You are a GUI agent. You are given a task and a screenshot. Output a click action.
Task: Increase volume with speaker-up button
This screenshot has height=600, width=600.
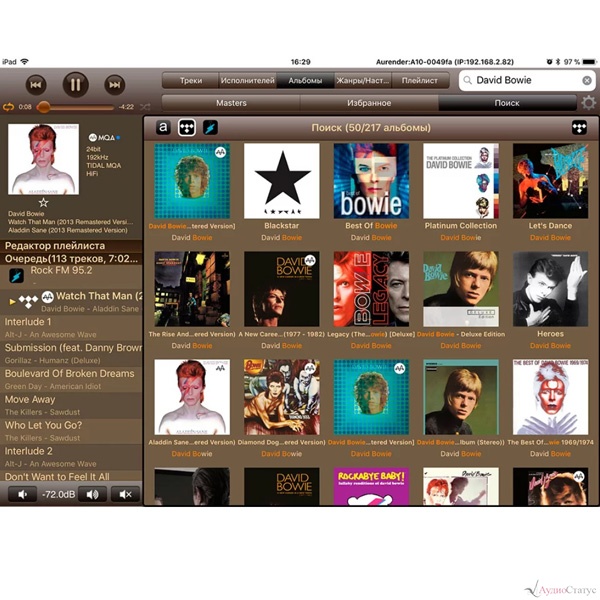pos(90,494)
